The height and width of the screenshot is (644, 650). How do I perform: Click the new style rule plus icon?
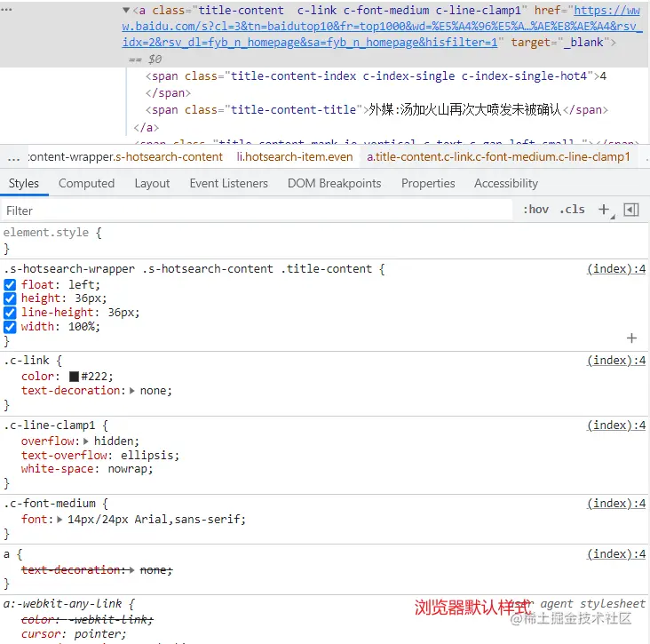pos(604,210)
